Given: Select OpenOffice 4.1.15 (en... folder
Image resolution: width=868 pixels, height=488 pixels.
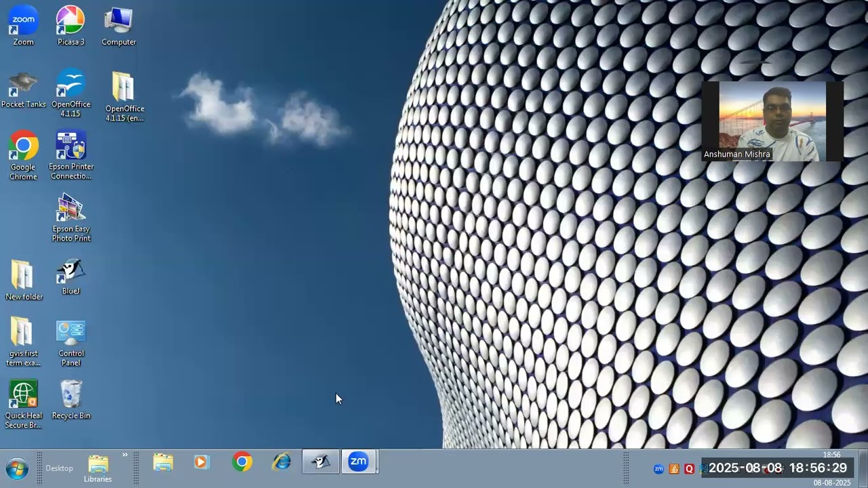Looking at the screenshot, I should [124, 96].
